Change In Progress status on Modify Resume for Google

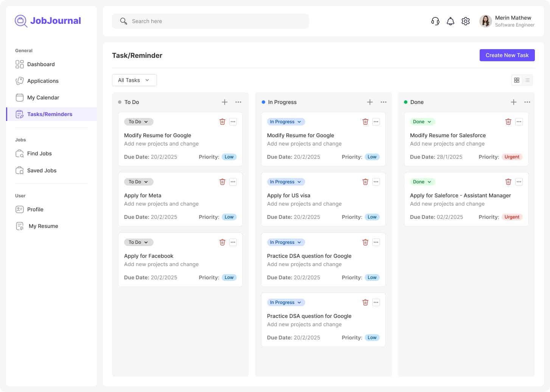pyautogui.click(x=286, y=122)
